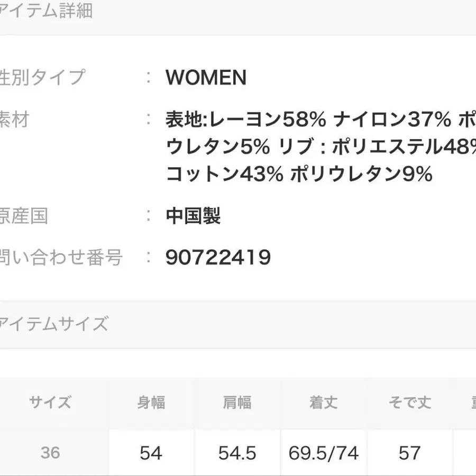476x476 pixels.
Task: Select the 原産国 label
Action: pos(24,216)
